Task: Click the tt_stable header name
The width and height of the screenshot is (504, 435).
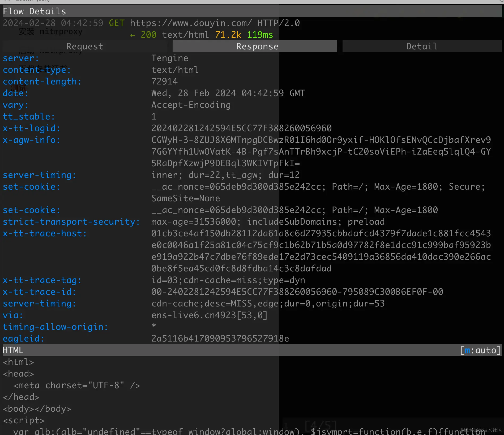Action: (x=29, y=117)
